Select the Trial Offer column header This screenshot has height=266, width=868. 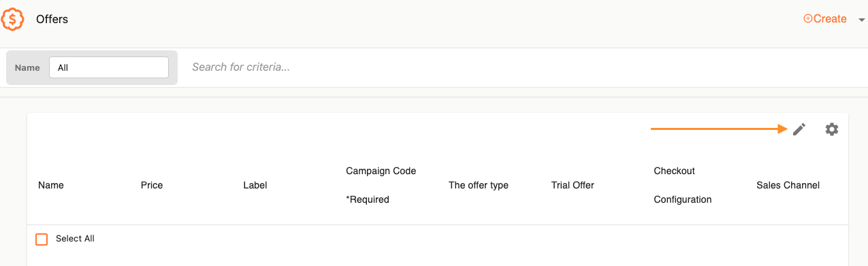point(573,185)
